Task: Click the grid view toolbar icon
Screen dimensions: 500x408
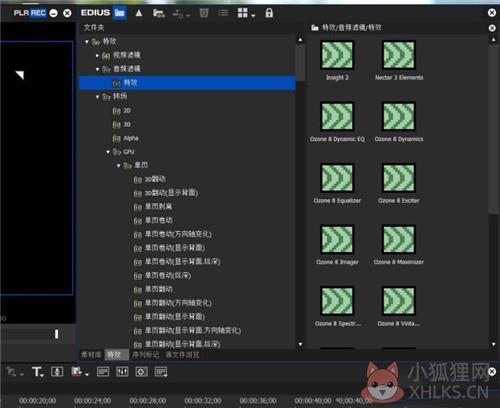Action: coord(243,13)
